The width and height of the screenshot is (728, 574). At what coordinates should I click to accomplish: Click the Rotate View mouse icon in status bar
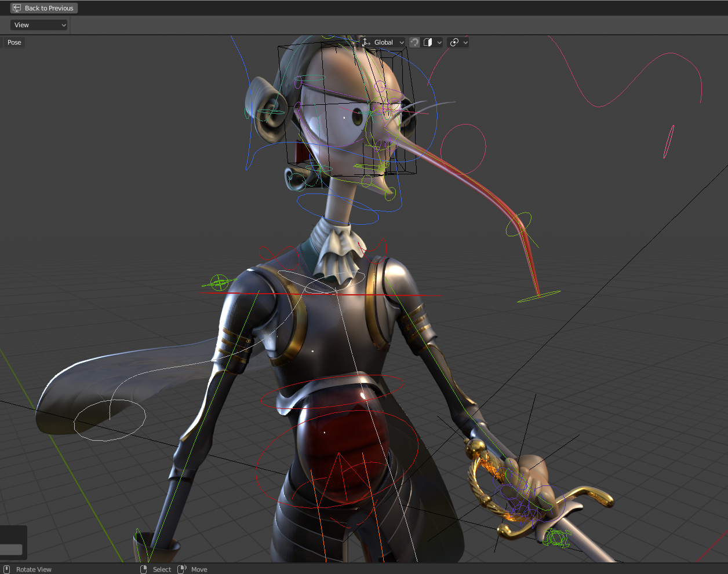(7, 569)
